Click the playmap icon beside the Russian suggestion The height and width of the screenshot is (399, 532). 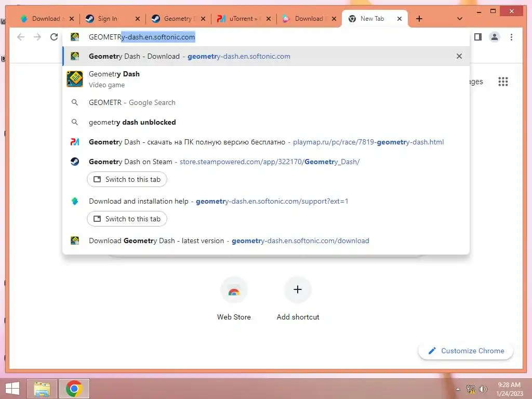pyautogui.click(x=75, y=142)
